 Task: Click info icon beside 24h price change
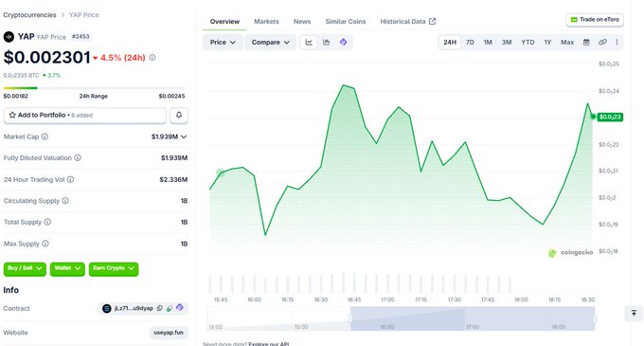pos(152,58)
